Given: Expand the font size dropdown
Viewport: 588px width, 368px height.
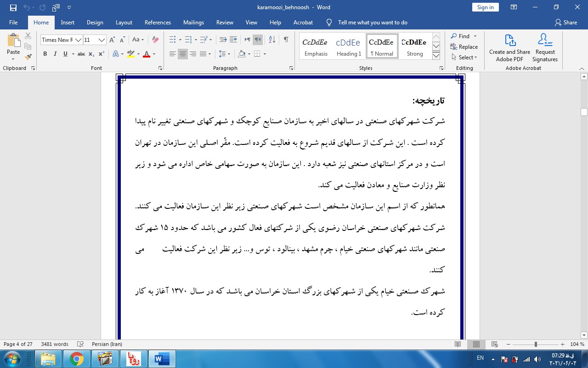Looking at the screenshot, I should 102,40.
